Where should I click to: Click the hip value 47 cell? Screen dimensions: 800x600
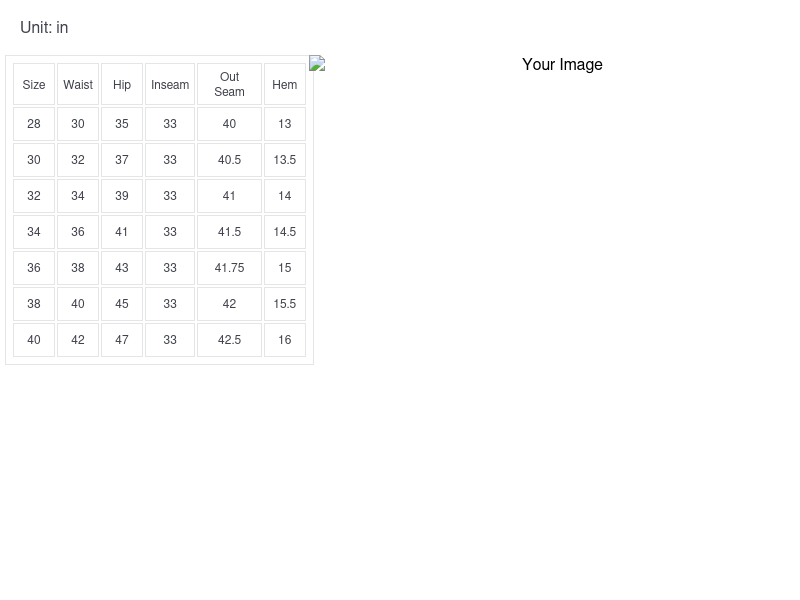tap(122, 340)
